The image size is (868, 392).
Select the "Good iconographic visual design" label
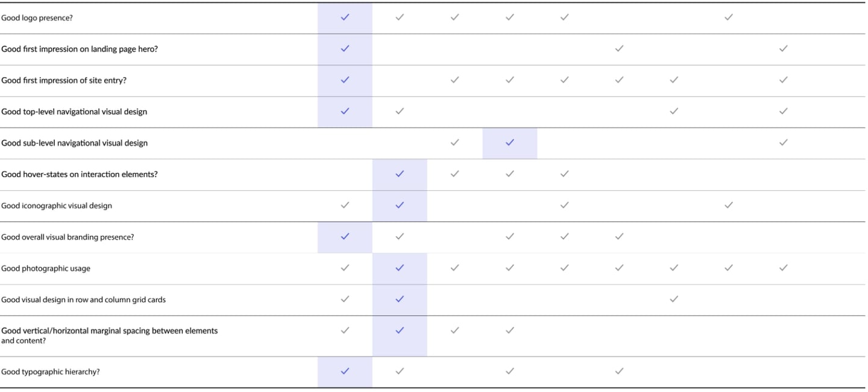click(57, 206)
